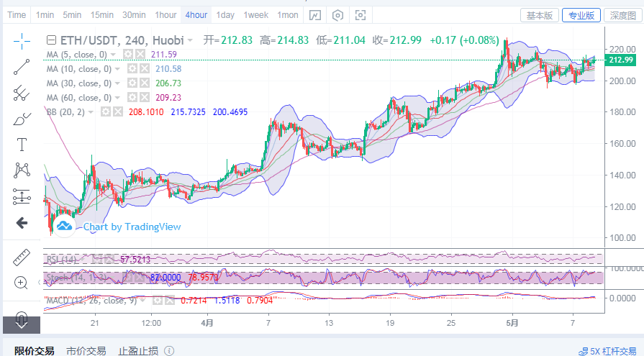Open the measure ruler tool
This screenshot has width=644, height=356.
click(22, 256)
